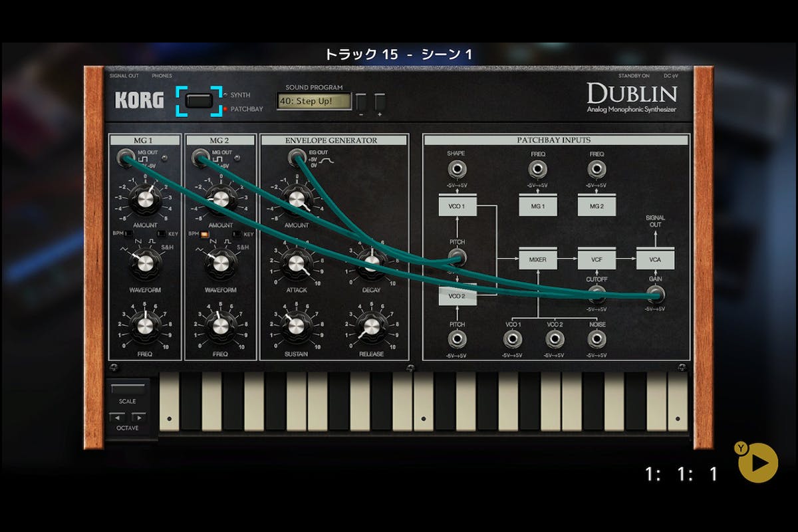Click the MG 1 MG OUT jack

pos(124,157)
